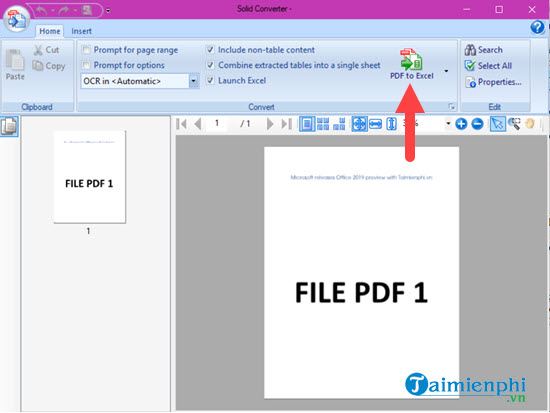Click the page count text '/ 1'

click(x=245, y=124)
